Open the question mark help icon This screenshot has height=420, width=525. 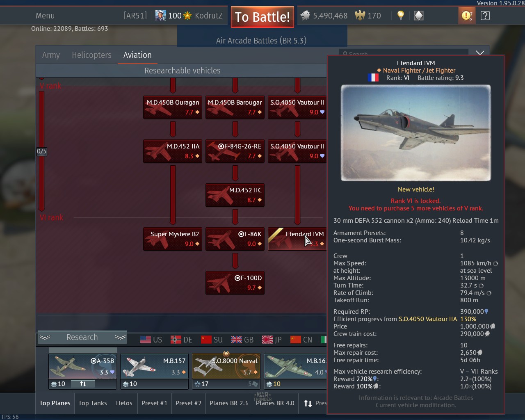[485, 16]
